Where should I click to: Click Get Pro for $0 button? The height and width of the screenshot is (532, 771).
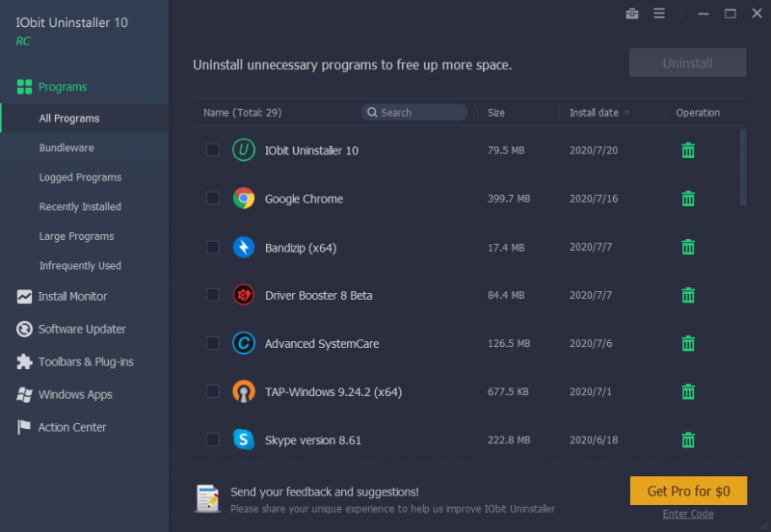(688, 491)
